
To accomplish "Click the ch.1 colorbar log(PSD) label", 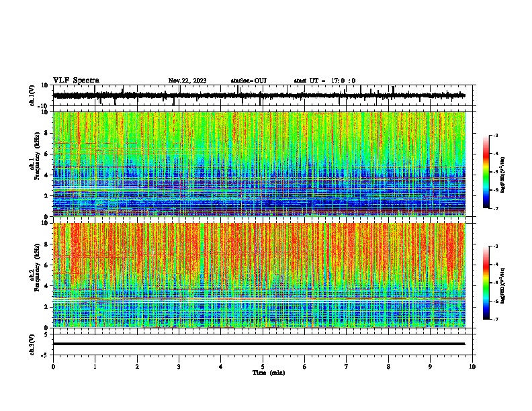I will 503,175.
